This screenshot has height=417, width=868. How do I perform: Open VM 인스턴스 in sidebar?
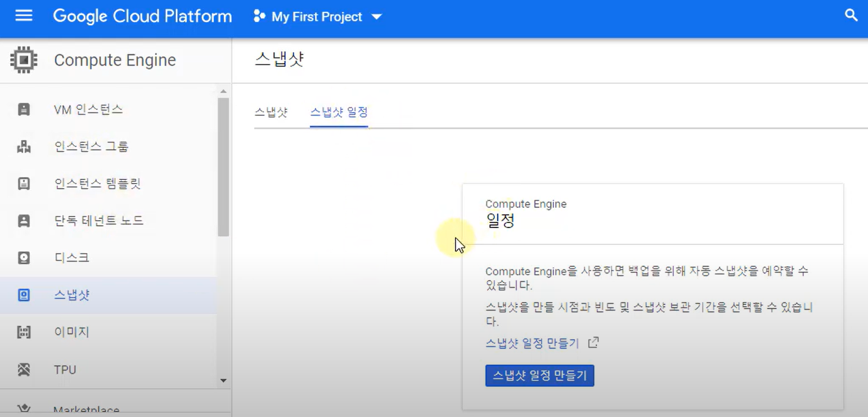(x=108, y=109)
